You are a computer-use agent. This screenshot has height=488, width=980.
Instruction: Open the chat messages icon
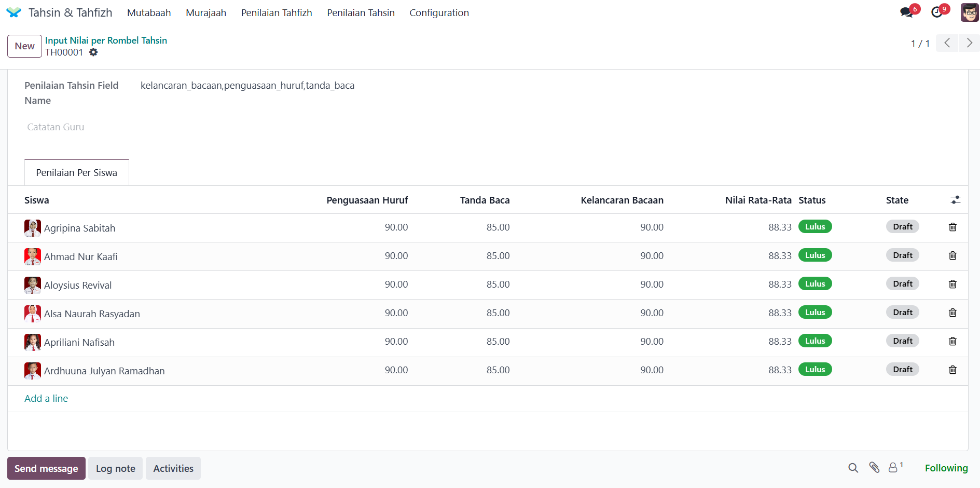tap(906, 12)
